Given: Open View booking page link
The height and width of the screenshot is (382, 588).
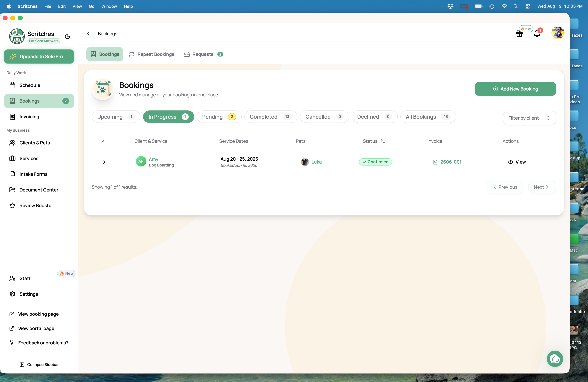Looking at the screenshot, I should [x=34, y=314].
